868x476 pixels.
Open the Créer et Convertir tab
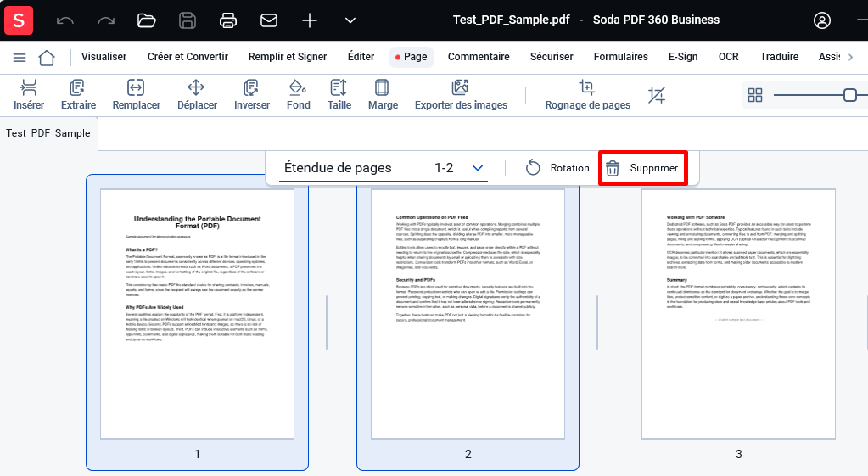[x=188, y=57]
